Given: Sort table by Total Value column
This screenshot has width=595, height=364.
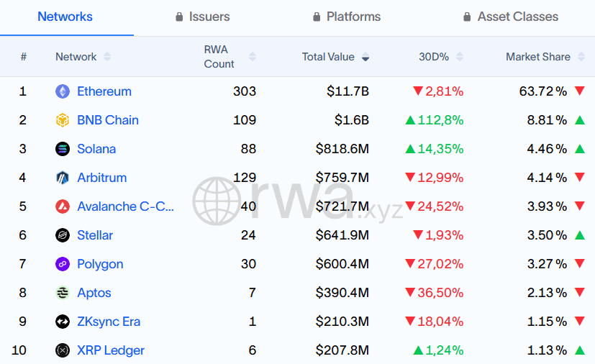Looking at the screenshot, I should [x=365, y=57].
